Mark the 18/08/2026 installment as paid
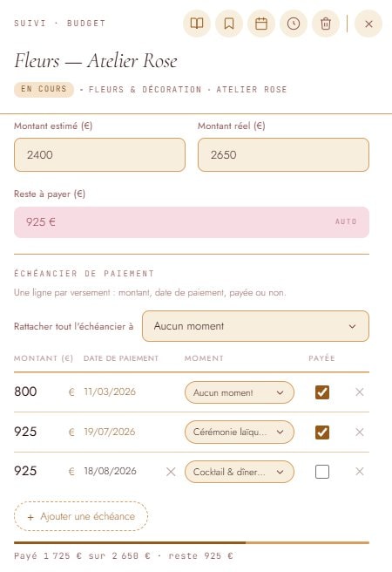392x572 pixels. pyautogui.click(x=322, y=472)
